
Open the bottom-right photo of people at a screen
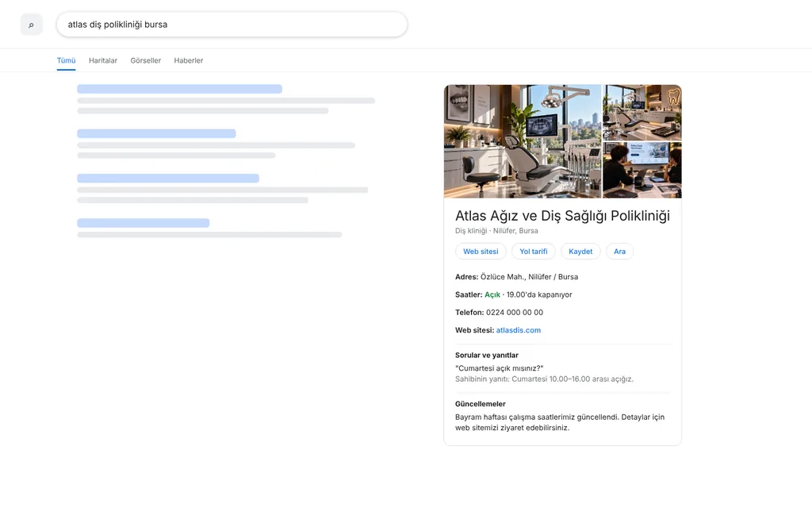(642, 171)
